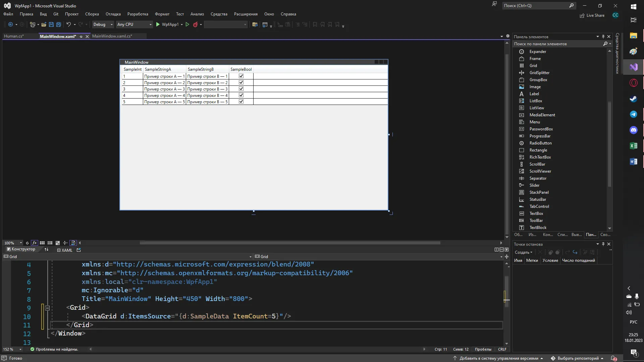Image resolution: width=644 pixels, height=362 pixels.
Task: Undo last action via toolbar arrow
Action: 68,24
